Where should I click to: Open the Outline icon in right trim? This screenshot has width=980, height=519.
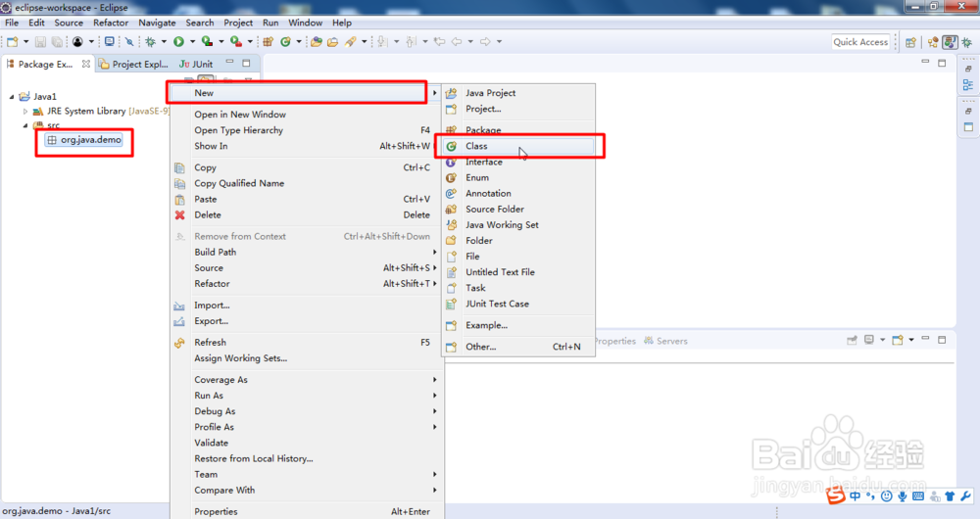(x=968, y=85)
